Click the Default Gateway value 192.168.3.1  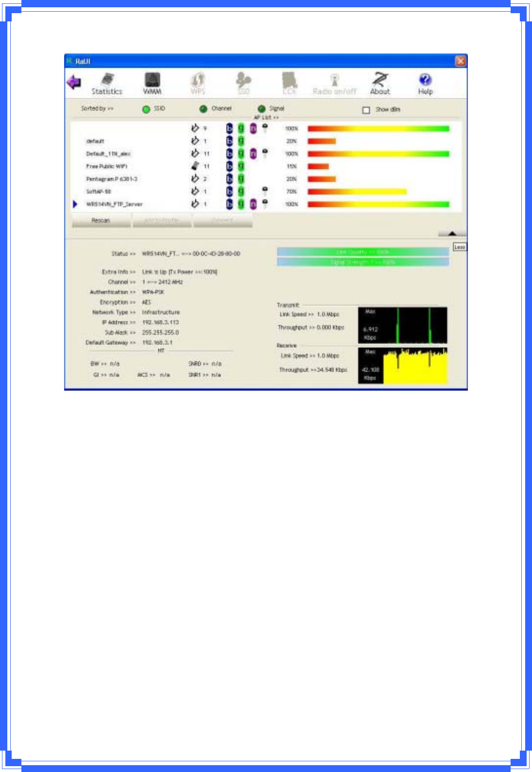(157, 343)
